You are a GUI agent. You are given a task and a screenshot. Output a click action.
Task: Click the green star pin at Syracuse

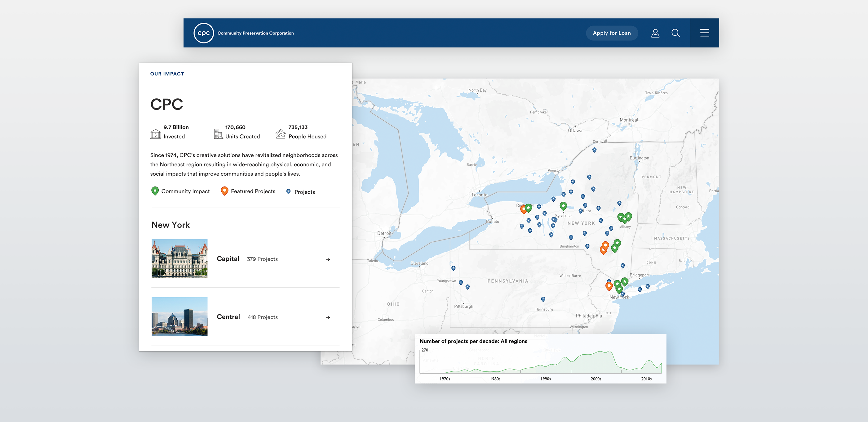(x=563, y=206)
